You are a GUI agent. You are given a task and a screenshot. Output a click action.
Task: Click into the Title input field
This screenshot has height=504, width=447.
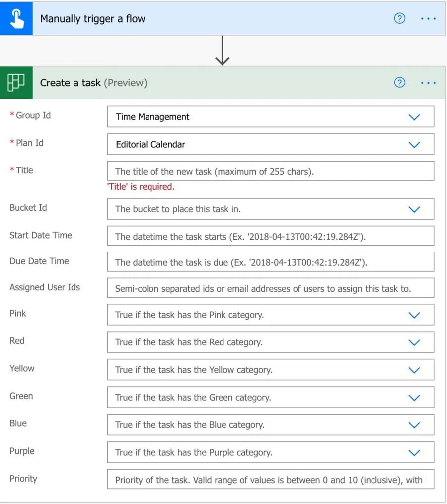pos(270,172)
